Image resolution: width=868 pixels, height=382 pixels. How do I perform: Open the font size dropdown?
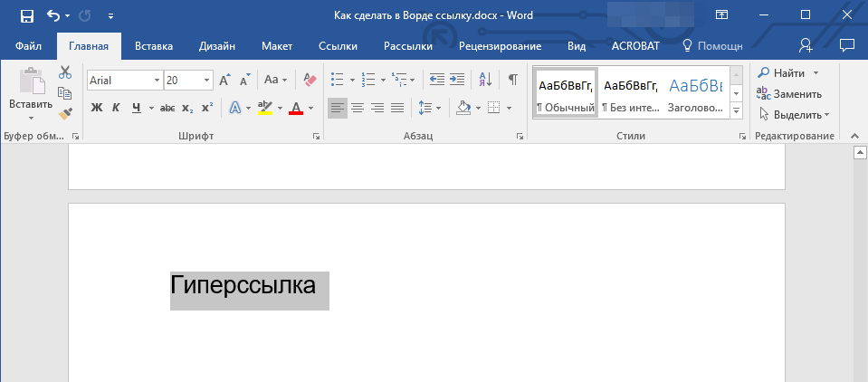pos(207,81)
